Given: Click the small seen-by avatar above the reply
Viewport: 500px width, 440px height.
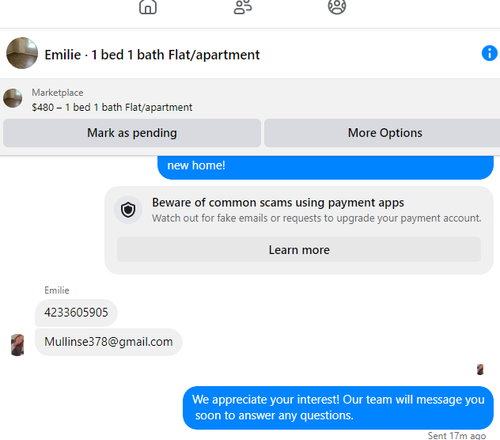Looking at the screenshot, I should click(480, 369).
